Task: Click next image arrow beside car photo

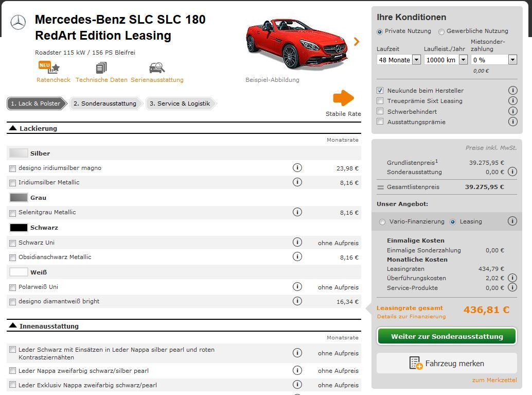Action: tap(357, 41)
